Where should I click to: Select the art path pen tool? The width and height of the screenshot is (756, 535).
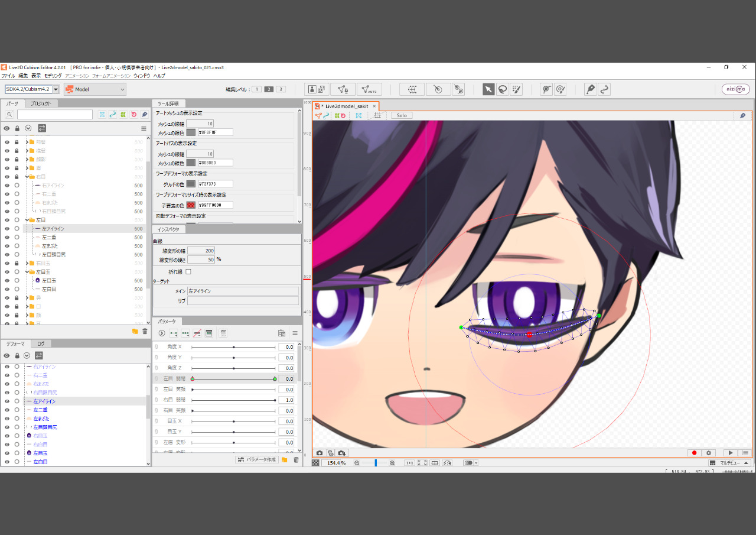[x=590, y=89]
